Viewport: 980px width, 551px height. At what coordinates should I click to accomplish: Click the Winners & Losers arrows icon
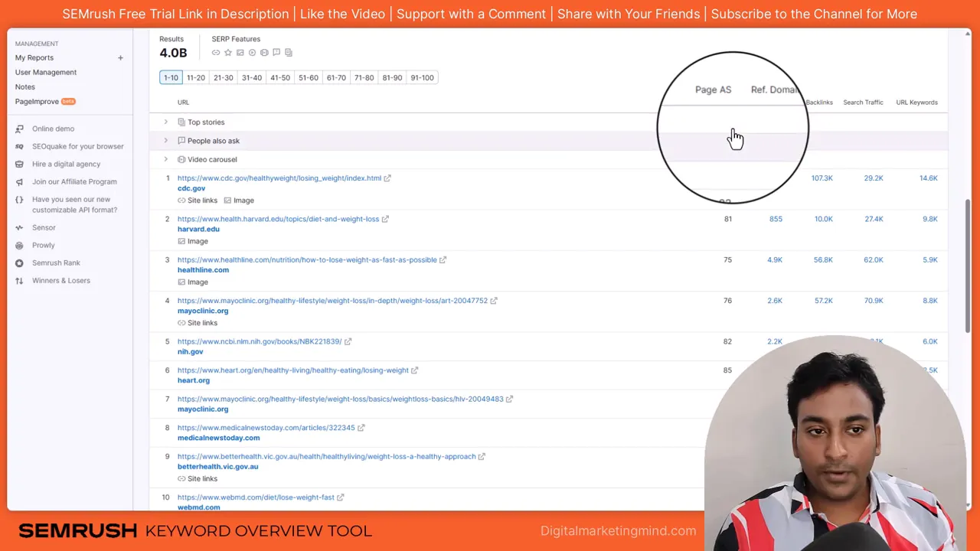click(18, 280)
